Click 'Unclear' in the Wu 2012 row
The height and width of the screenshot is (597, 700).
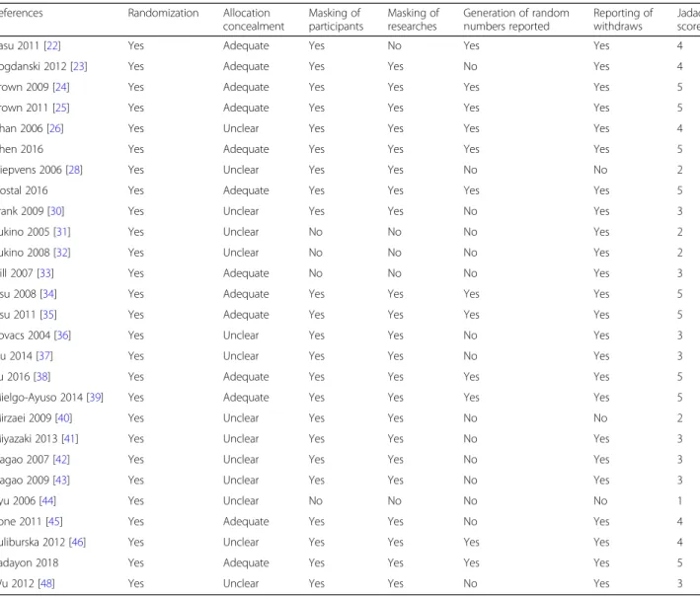pos(241,583)
